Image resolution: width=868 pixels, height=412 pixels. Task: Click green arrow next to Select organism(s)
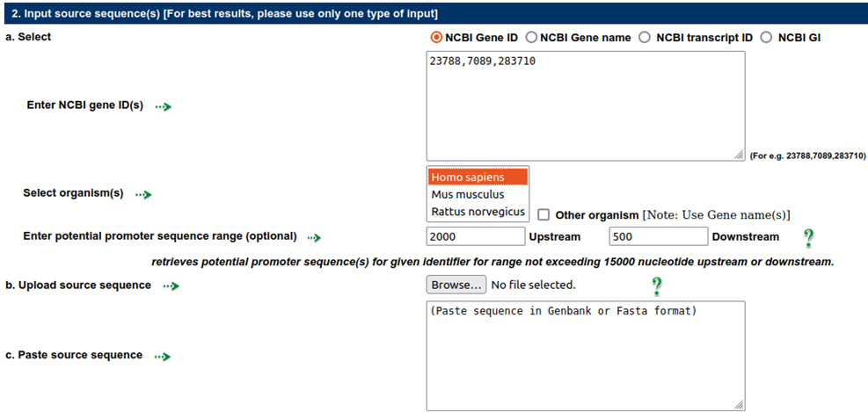144,195
